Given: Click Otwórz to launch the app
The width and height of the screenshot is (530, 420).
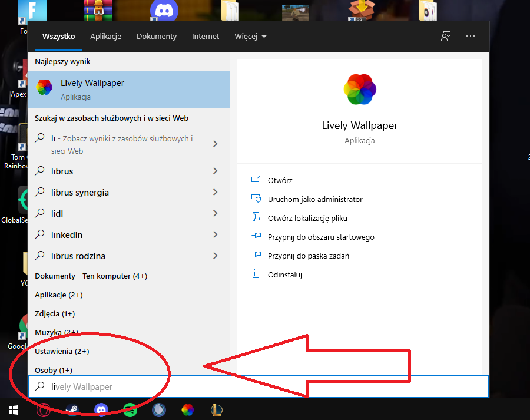Looking at the screenshot, I should (x=280, y=180).
